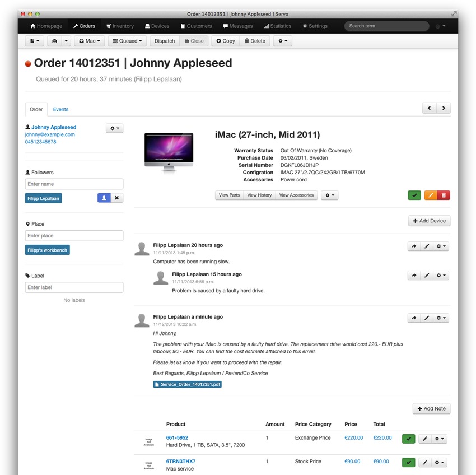Viewport: 476px width, 475px height.
Task: Focus the Search term field
Action: tap(387, 26)
